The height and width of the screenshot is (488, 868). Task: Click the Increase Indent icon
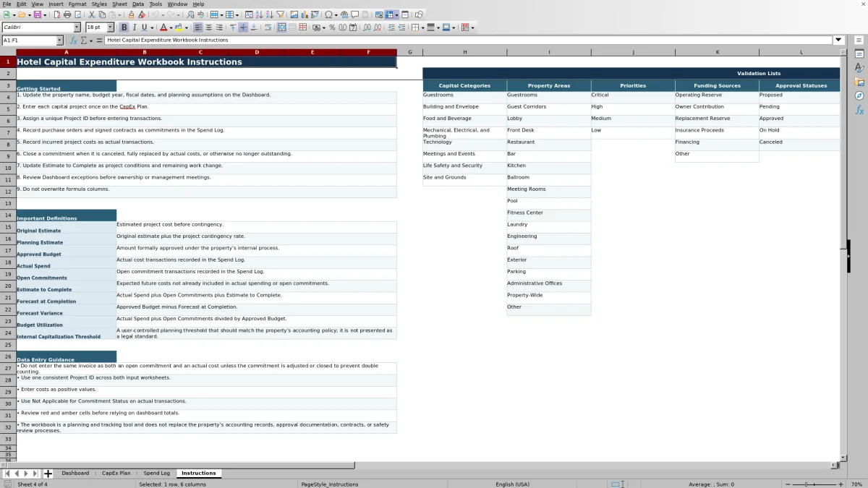(x=391, y=27)
